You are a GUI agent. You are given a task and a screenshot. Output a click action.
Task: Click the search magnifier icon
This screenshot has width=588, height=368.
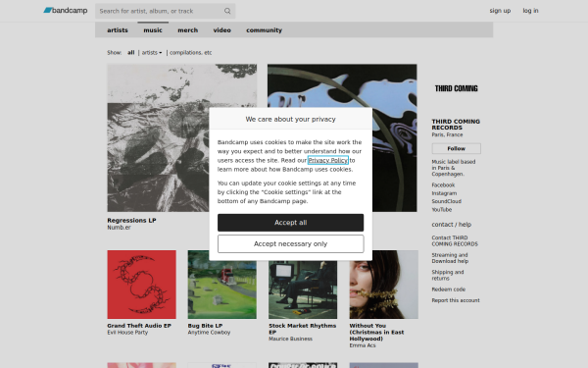(x=227, y=11)
